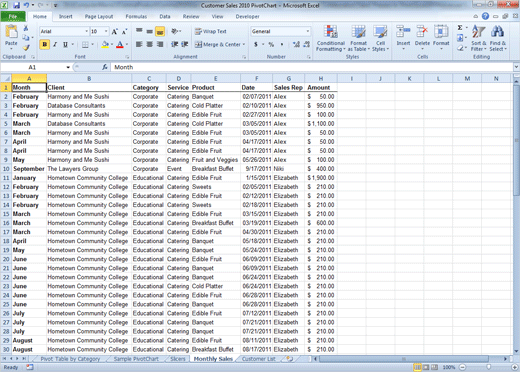The image size is (520, 372).
Task: Toggle Align Text Left
Action: pos(139,44)
